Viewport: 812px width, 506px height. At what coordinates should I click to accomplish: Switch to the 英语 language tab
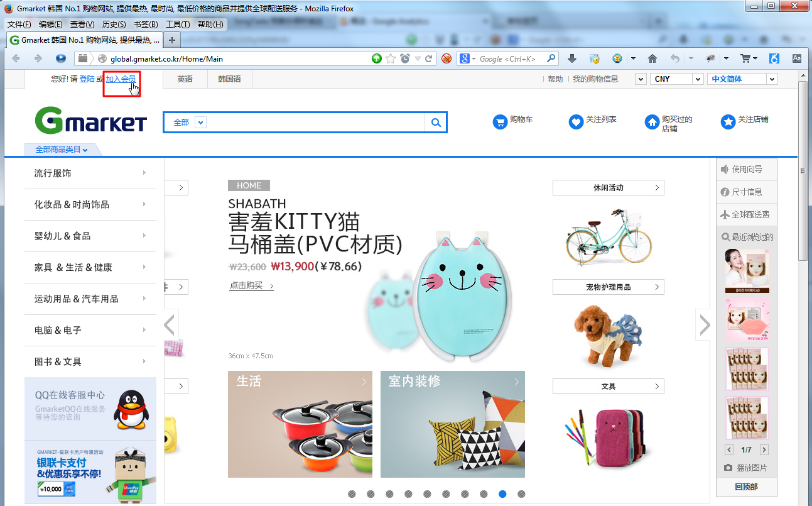click(185, 79)
